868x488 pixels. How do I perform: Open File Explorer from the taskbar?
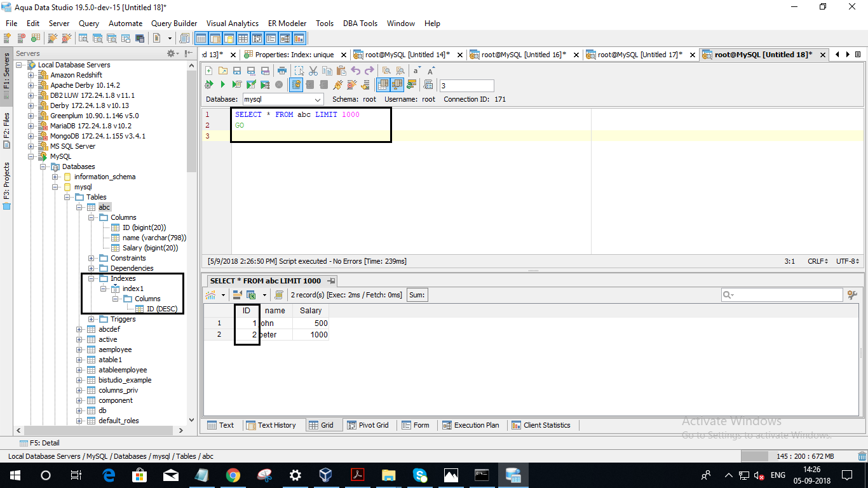coord(388,475)
